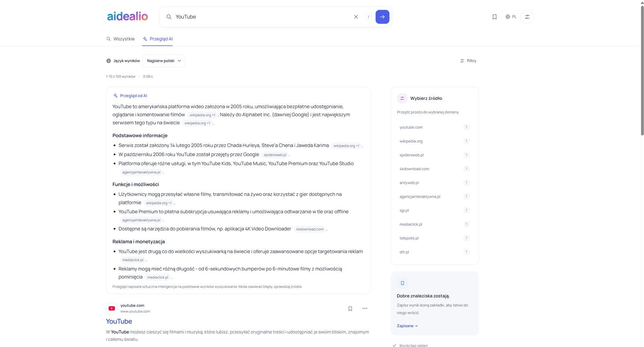This screenshot has width=644, height=347.
Task: Select mediaclick.pl in source list
Action: [x=435, y=224]
